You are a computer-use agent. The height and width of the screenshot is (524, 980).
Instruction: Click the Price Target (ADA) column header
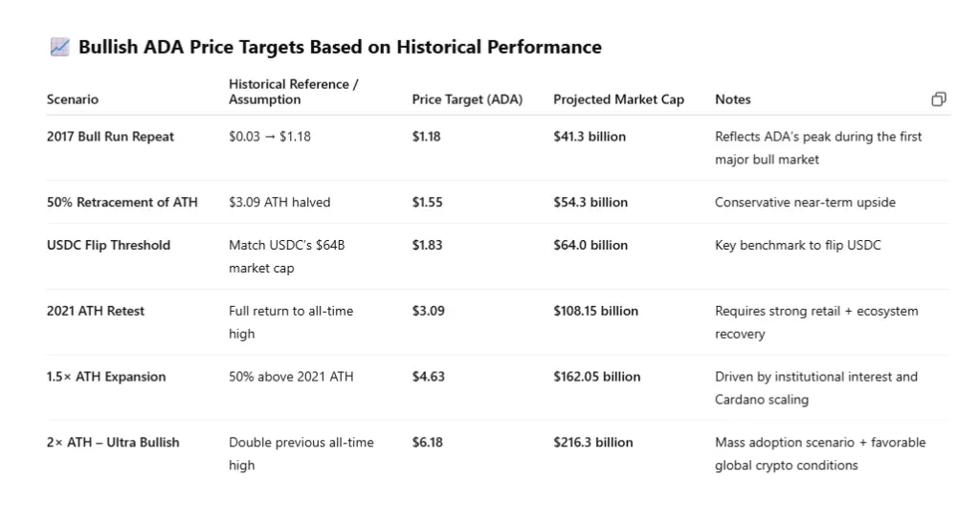pos(467,99)
